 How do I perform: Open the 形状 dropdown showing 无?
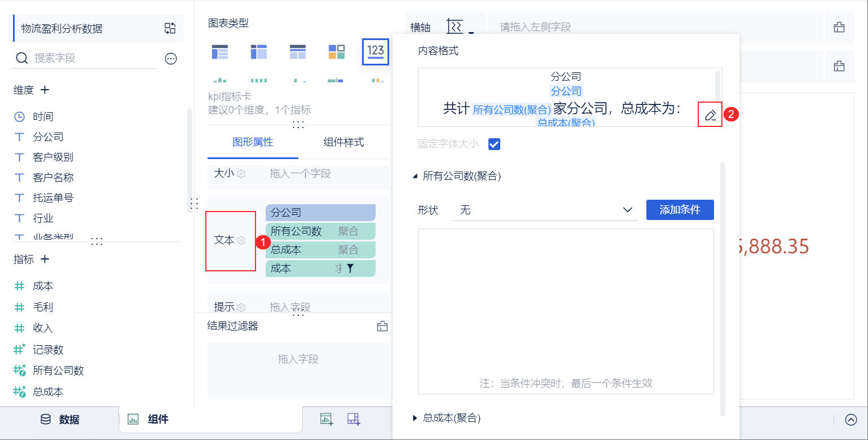click(x=544, y=210)
